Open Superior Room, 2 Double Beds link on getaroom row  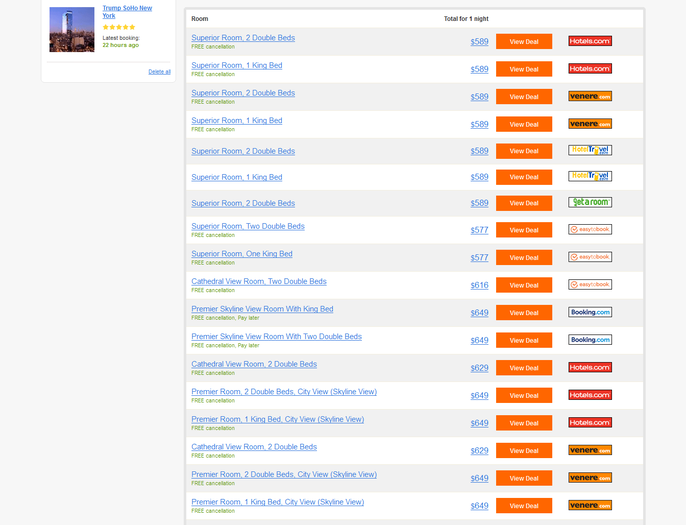tap(243, 203)
